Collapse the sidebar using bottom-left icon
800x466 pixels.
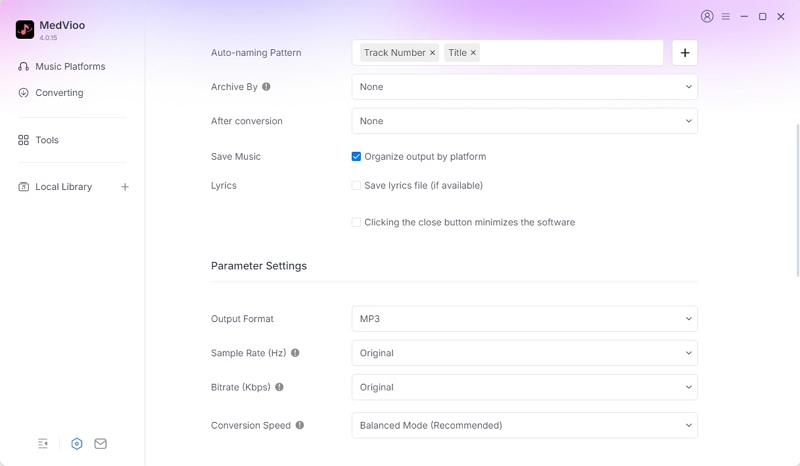click(x=43, y=444)
